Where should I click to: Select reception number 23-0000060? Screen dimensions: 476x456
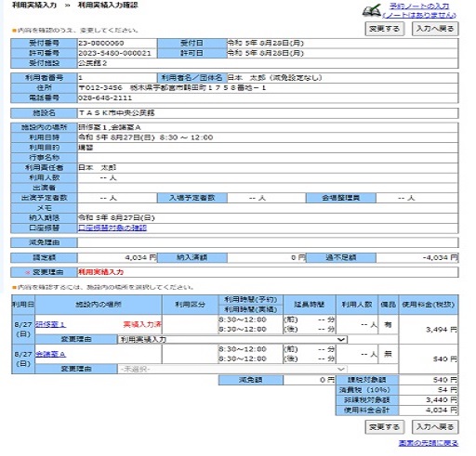[101, 43]
